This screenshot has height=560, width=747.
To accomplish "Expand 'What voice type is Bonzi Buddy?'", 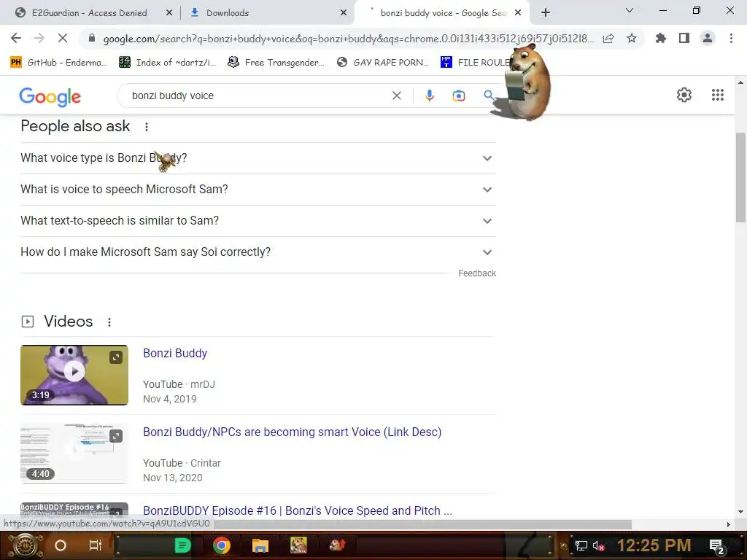I will coord(258,158).
